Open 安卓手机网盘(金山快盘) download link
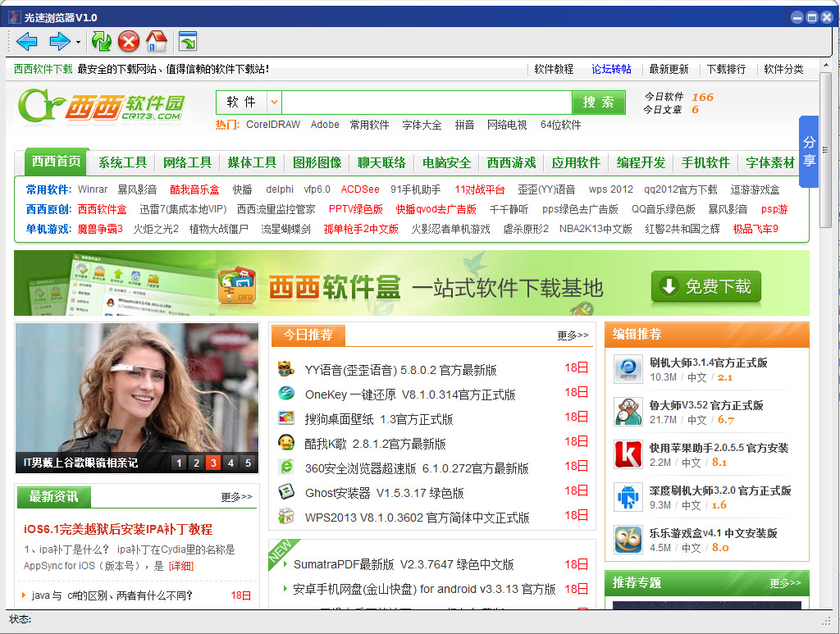The image size is (840, 634). 424,589
